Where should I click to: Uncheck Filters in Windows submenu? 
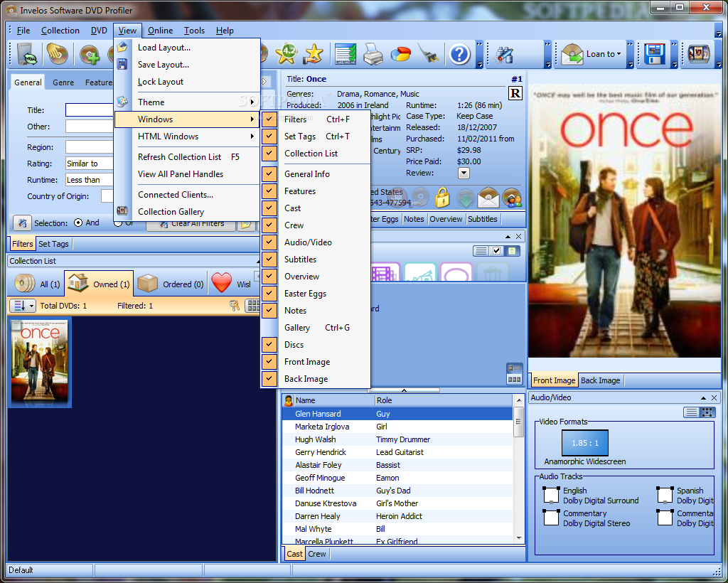click(x=269, y=119)
